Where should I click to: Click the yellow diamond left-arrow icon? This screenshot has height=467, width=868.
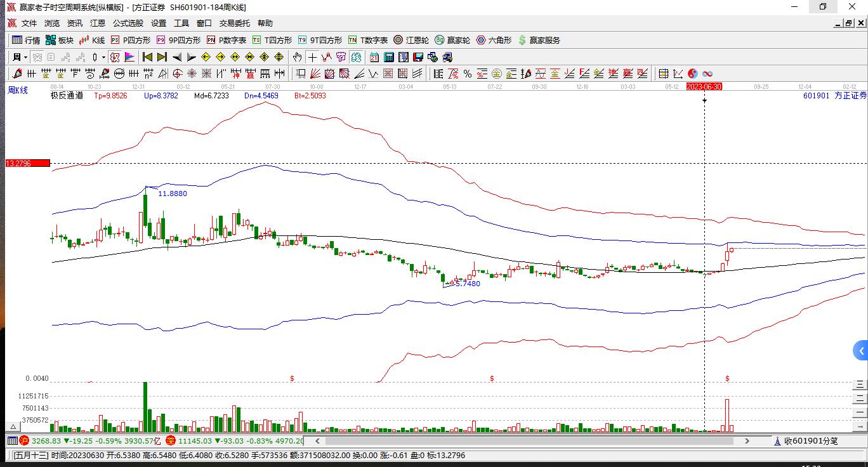coord(206,57)
